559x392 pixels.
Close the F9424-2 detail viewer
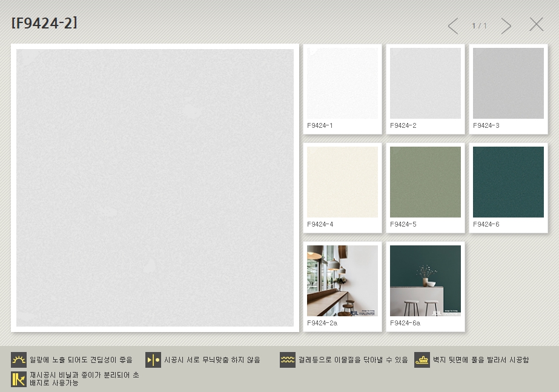click(x=537, y=24)
